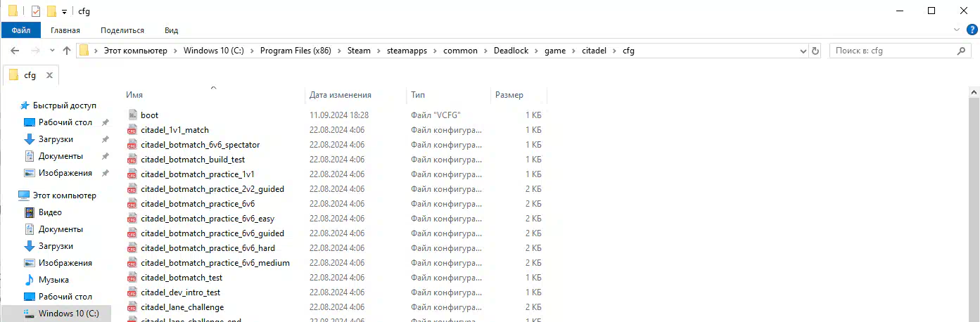Go up one folder level arrow
Viewport: 980px width, 322px height.
(67, 51)
